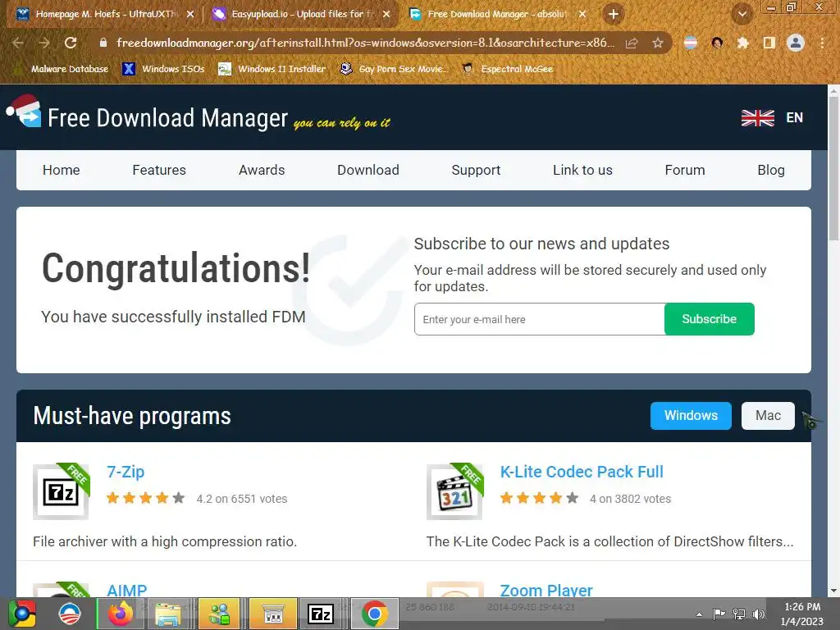The height and width of the screenshot is (630, 840).
Task: Click the scrollbar down arrow
Action: tap(834, 591)
